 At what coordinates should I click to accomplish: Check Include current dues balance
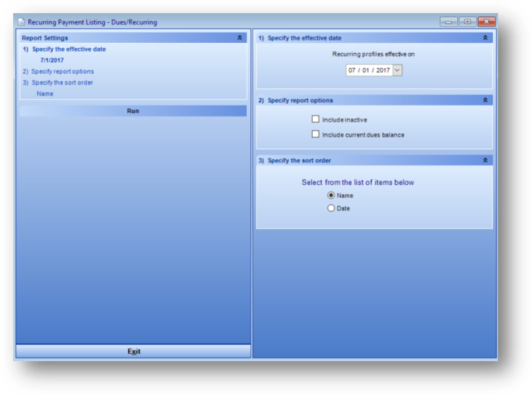(315, 134)
